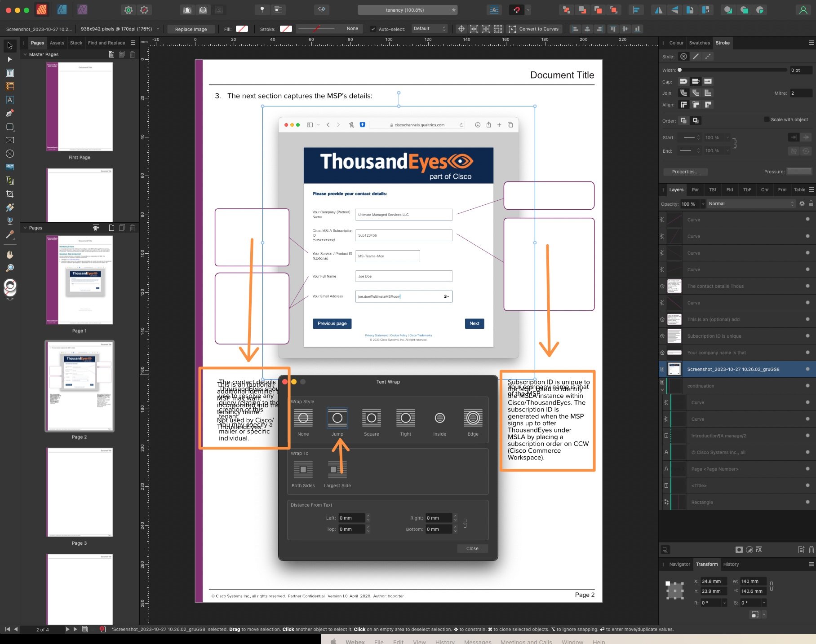Open Swatches tab
The image size is (816, 644).
tap(699, 43)
